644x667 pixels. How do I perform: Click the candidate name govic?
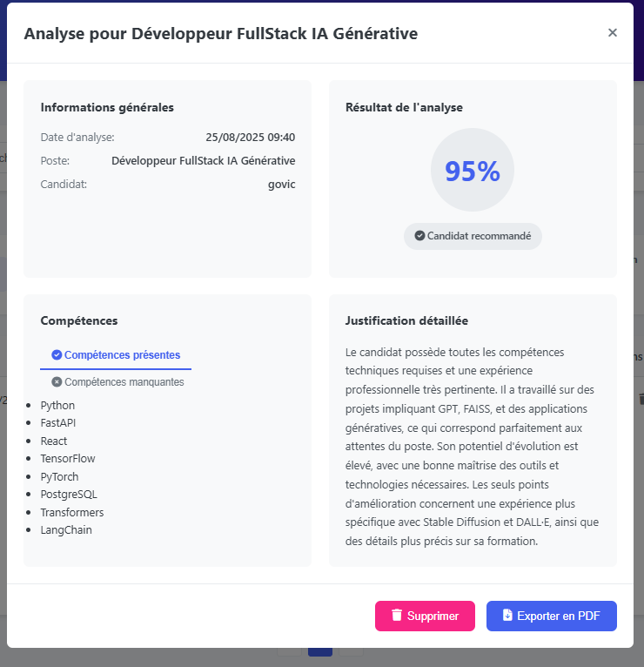(x=281, y=185)
